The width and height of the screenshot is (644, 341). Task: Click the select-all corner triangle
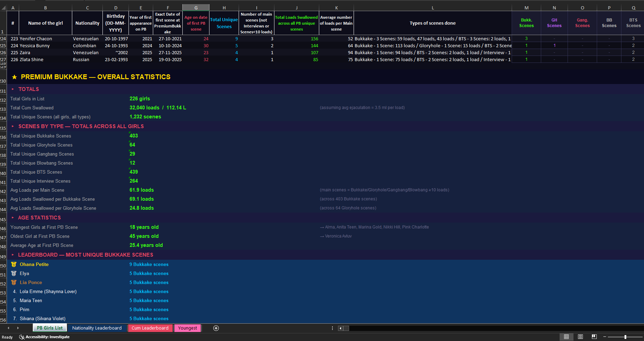(3, 8)
